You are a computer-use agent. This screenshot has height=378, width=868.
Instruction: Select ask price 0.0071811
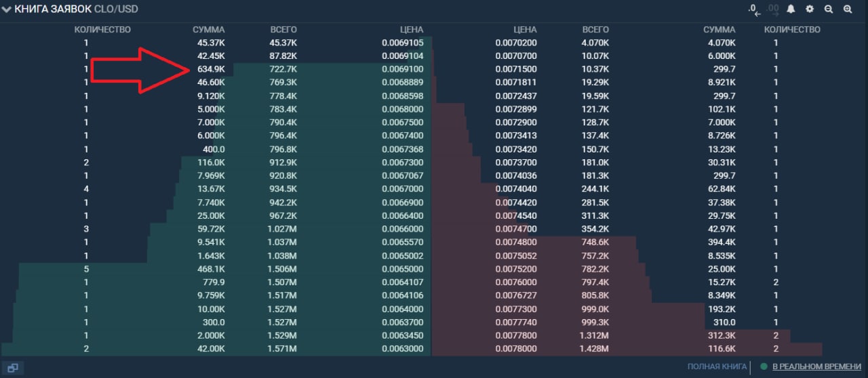coord(516,83)
